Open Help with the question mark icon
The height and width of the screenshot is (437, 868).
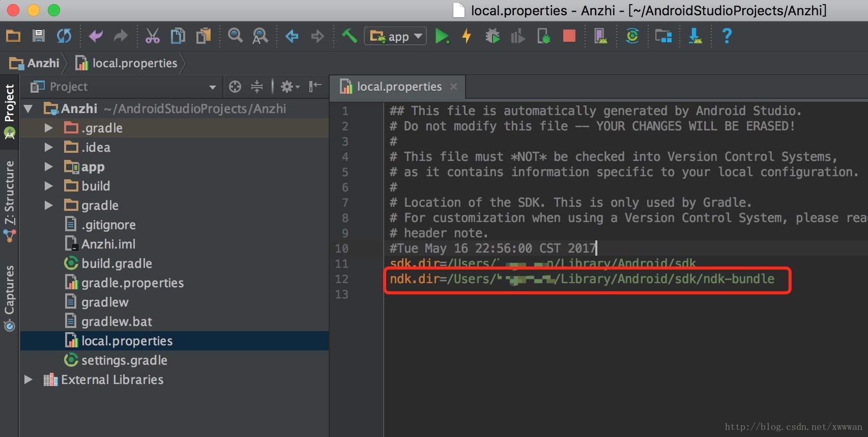click(x=727, y=36)
